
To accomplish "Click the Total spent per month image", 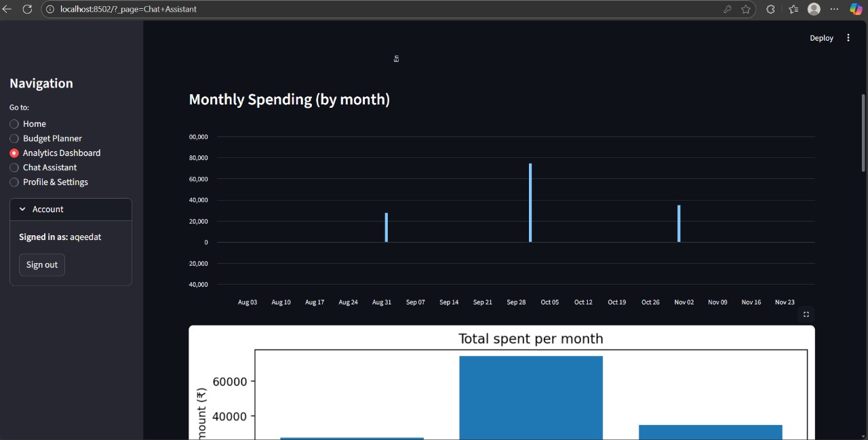I will point(502,382).
